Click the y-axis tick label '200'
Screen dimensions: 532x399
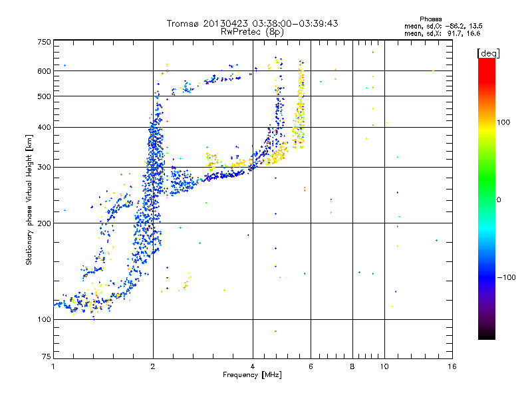(44, 223)
